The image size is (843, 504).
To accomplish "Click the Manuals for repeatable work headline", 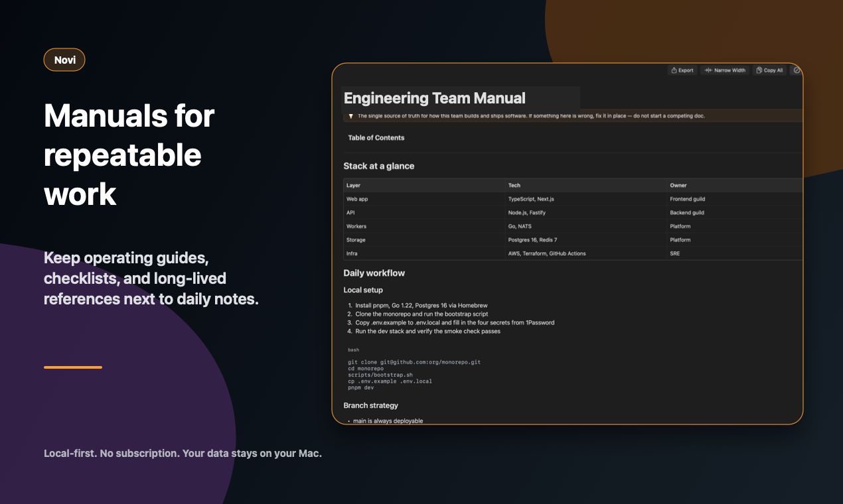I will pyautogui.click(x=129, y=155).
